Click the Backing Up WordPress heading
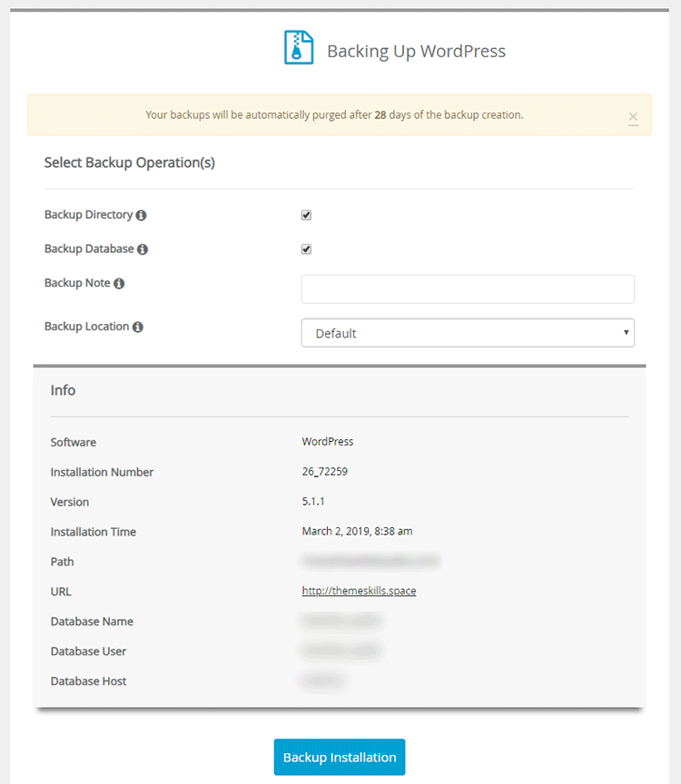 416,51
